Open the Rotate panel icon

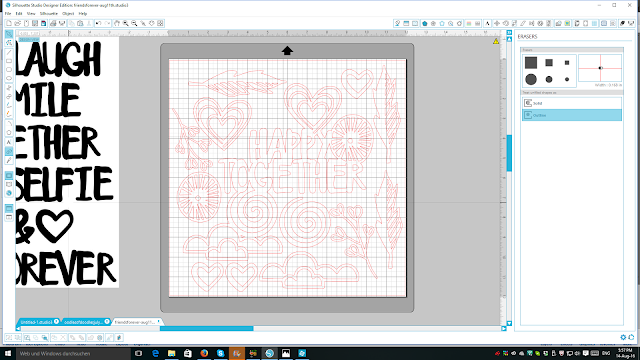click(505, 24)
